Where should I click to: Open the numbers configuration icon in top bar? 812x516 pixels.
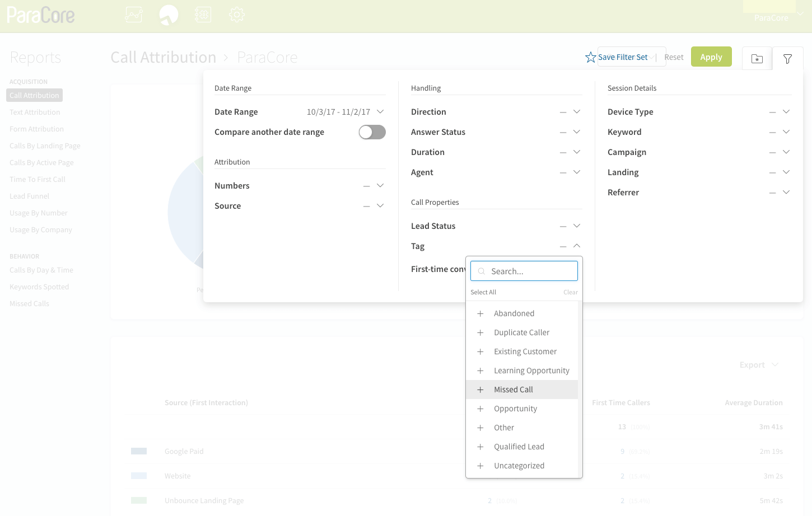(203, 15)
